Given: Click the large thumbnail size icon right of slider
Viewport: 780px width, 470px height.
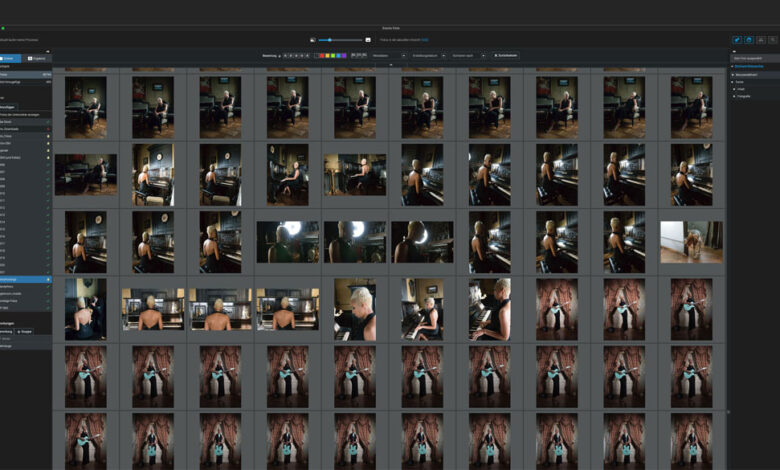Looking at the screenshot, I should (368, 40).
